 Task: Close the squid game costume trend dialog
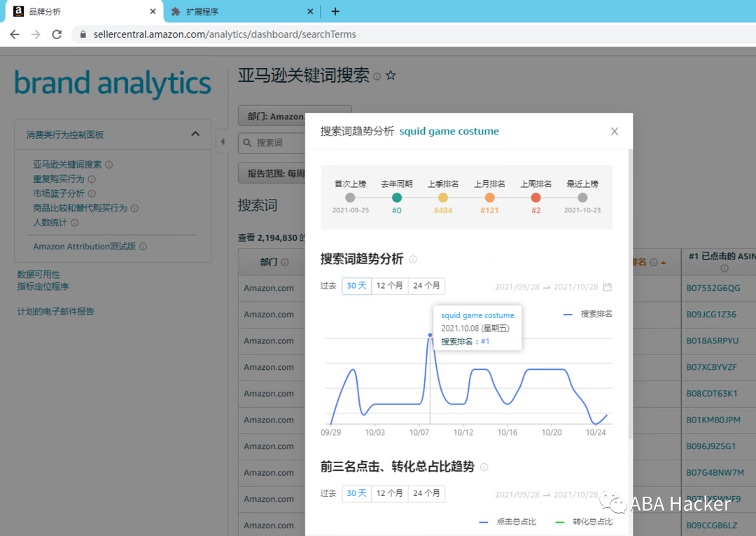click(615, 131)
